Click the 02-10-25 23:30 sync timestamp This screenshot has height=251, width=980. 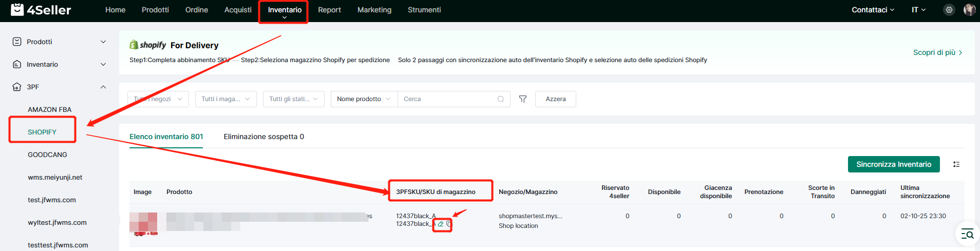coord(923,216)
